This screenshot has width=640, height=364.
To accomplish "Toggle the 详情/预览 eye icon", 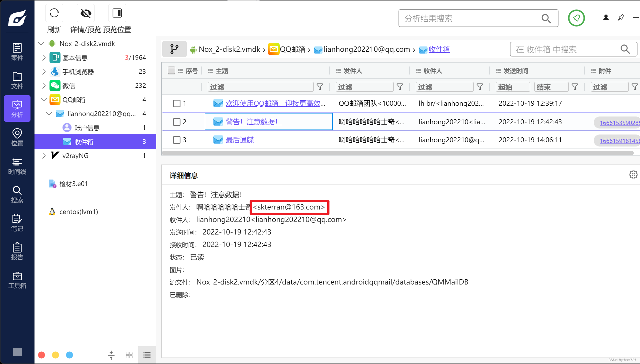I will click(x=86, y=13).
